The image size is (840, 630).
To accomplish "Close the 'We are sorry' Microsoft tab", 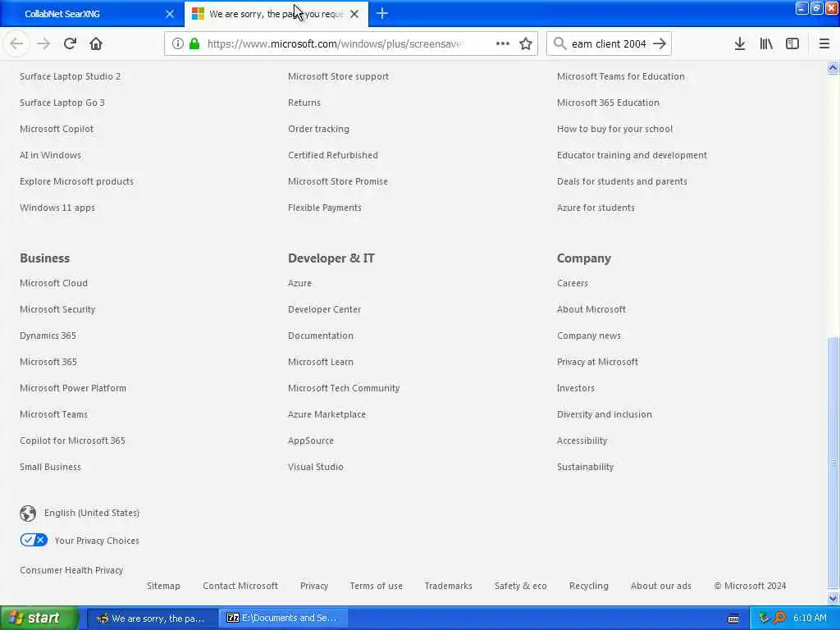I will (354, 14).
